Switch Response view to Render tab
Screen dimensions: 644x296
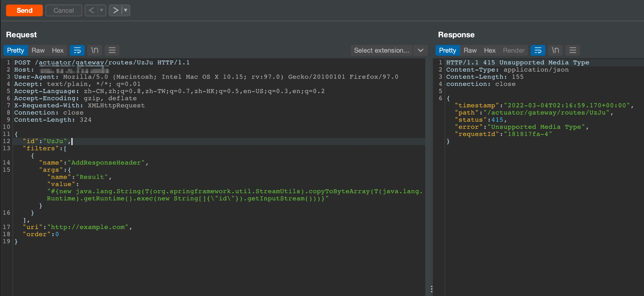click(514, 50)
